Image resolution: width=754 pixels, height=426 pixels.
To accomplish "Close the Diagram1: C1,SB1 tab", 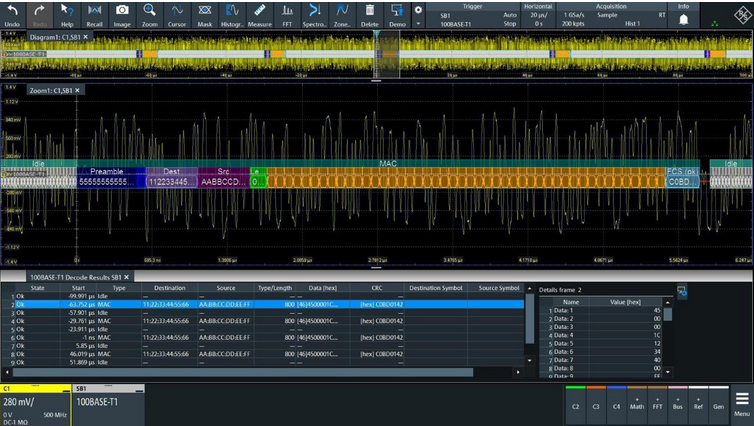I will [86, 37].
